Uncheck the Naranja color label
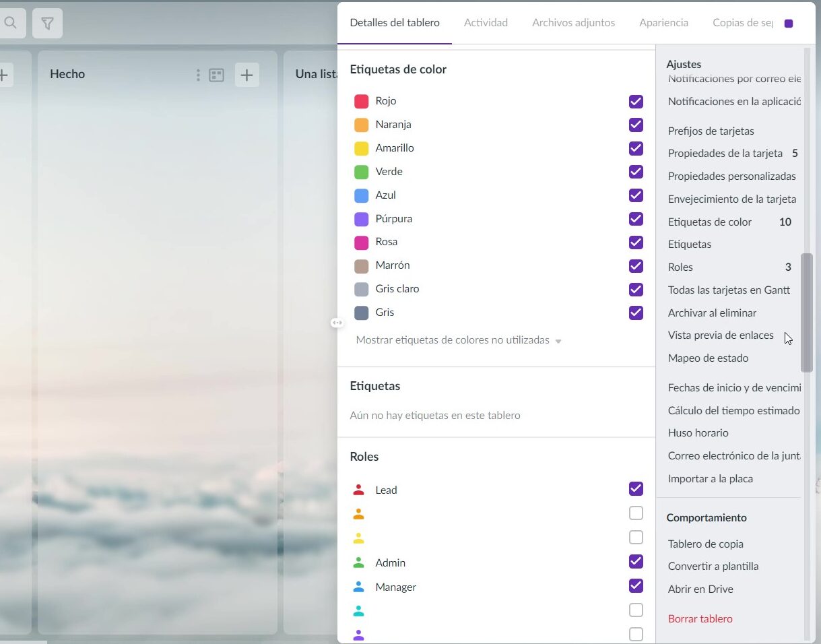The image size is (821, 644). point(636,125)
